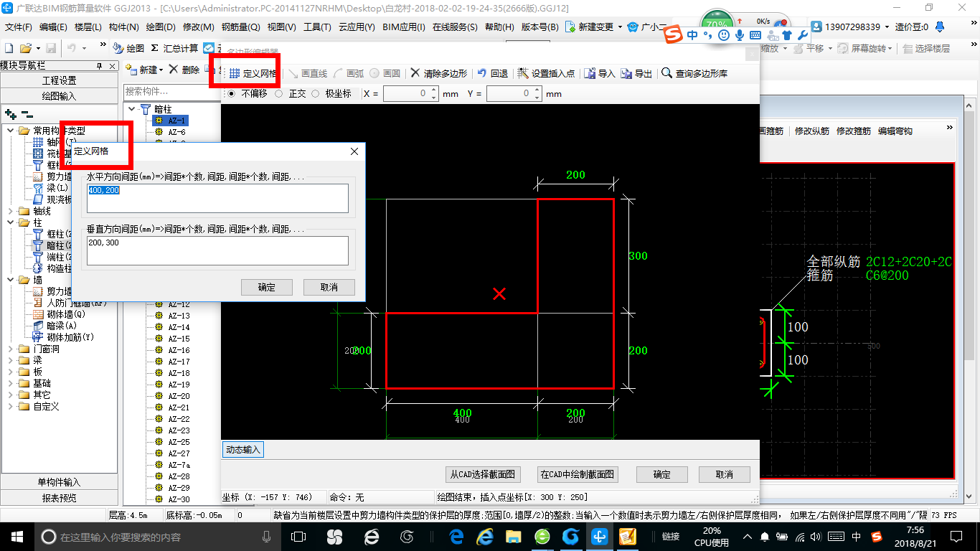Expand the 基础 tree node
The width and height of the screenshot is (980, 551).
11,383
